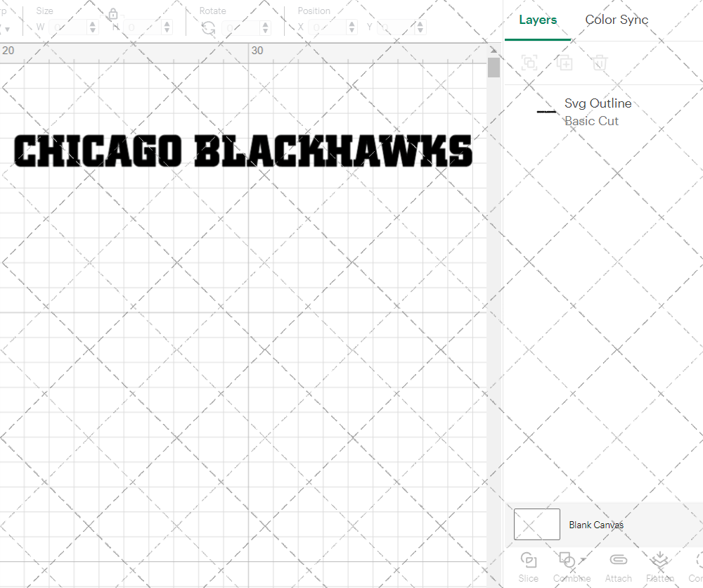Adjust the Position Y stepper arrows
This screenshot has height=588, width=703.
(420, 27)
